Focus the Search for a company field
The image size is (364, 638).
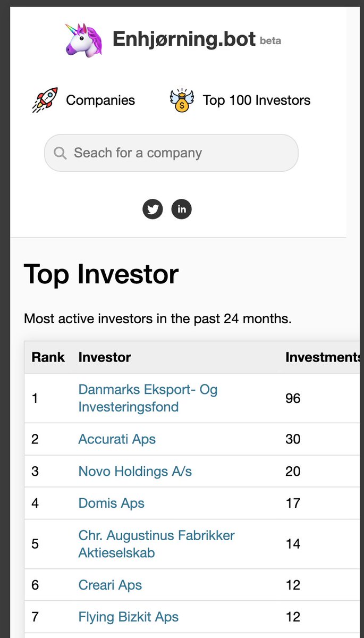coord(171,153)
